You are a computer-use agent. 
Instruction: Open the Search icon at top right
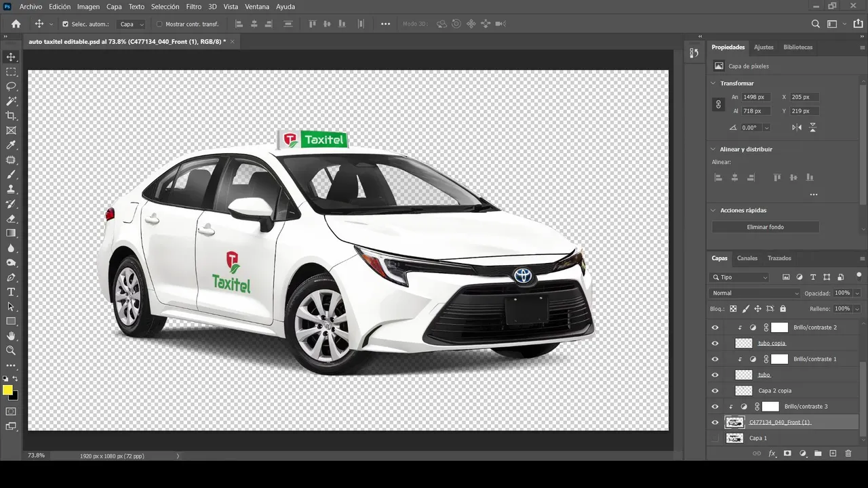[x=816, y=24]
